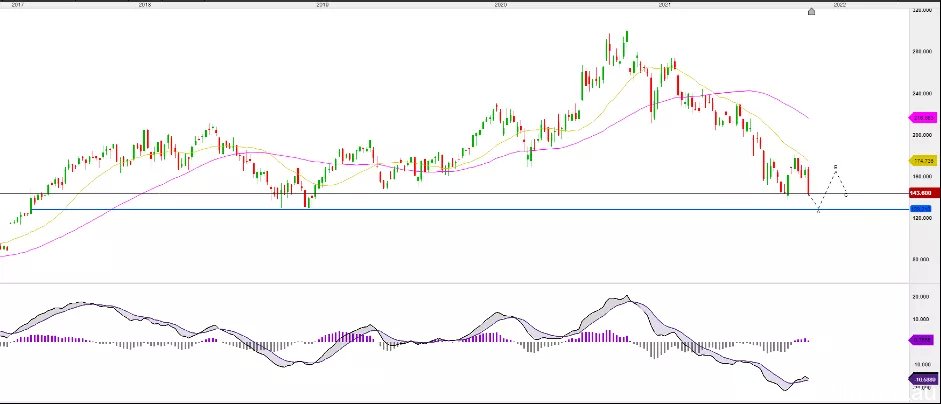941x404 pixels.
Task: Click the 240.000 price scale label
Action: [x=922, y=93]
